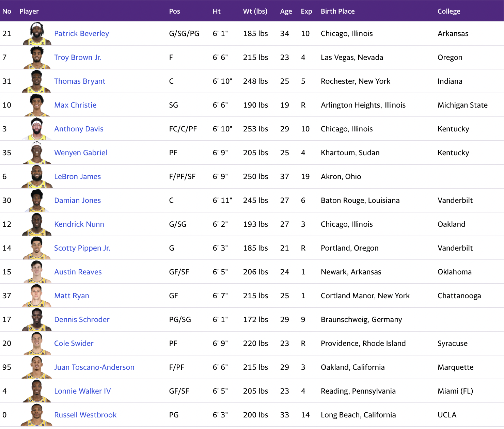Screen dimensions: 504x429
Task: Click Max Christie's headshot
Action: click(x=37, y=105)
